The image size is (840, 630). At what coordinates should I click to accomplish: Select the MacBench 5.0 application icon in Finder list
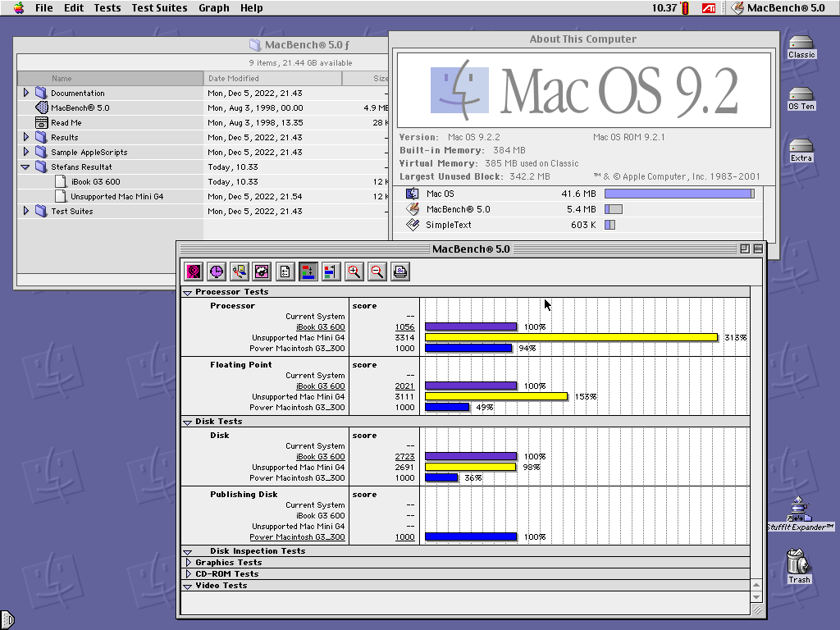coord(41,107)
